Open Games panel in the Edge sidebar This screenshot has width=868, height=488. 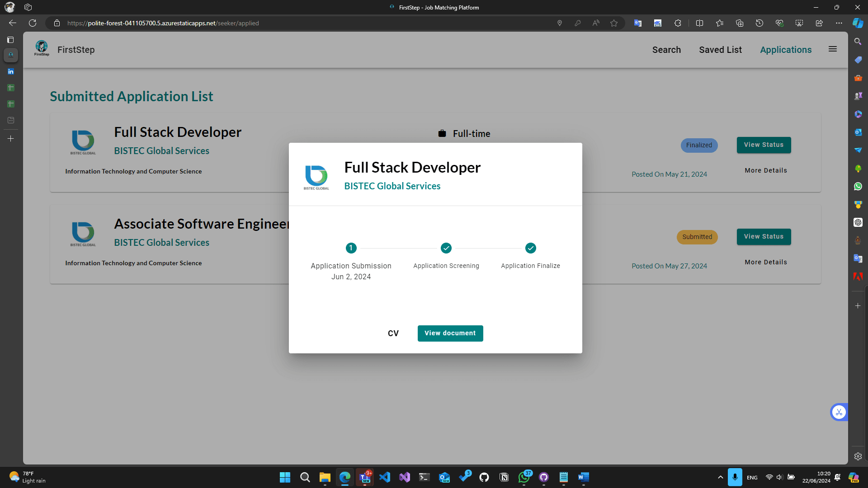[858, 95]
